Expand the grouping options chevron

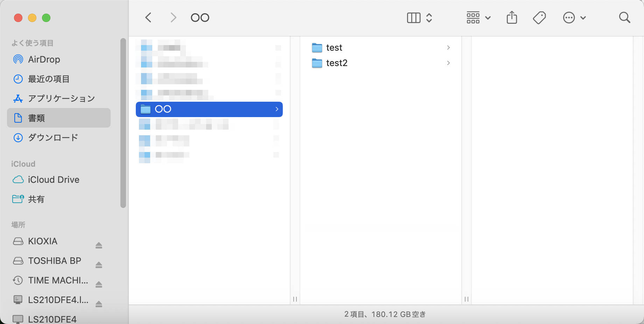point(488,17)
